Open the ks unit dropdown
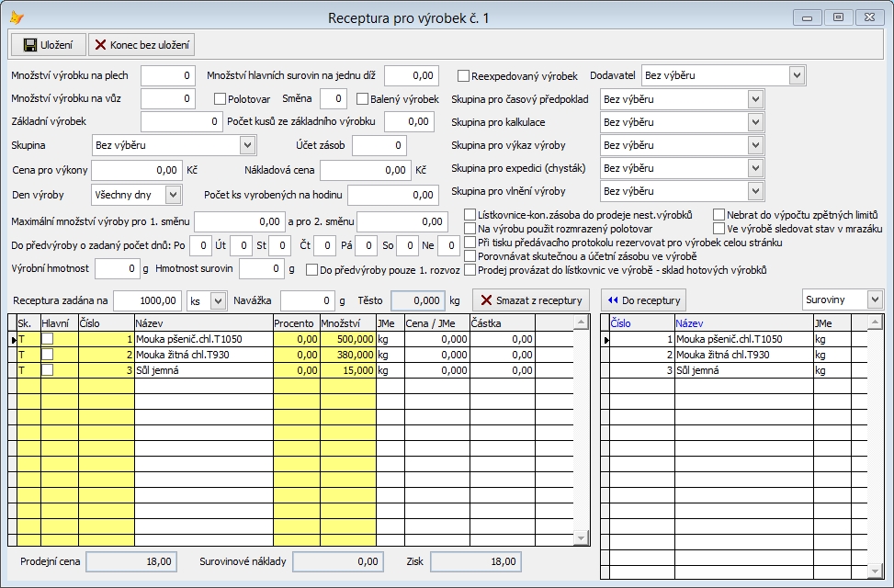 218,300
